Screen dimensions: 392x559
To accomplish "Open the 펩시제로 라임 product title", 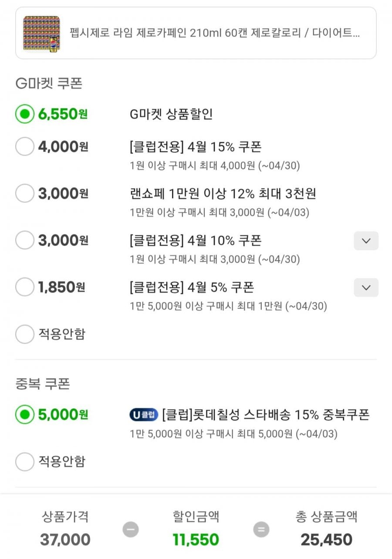I will [x=215, y=33].
